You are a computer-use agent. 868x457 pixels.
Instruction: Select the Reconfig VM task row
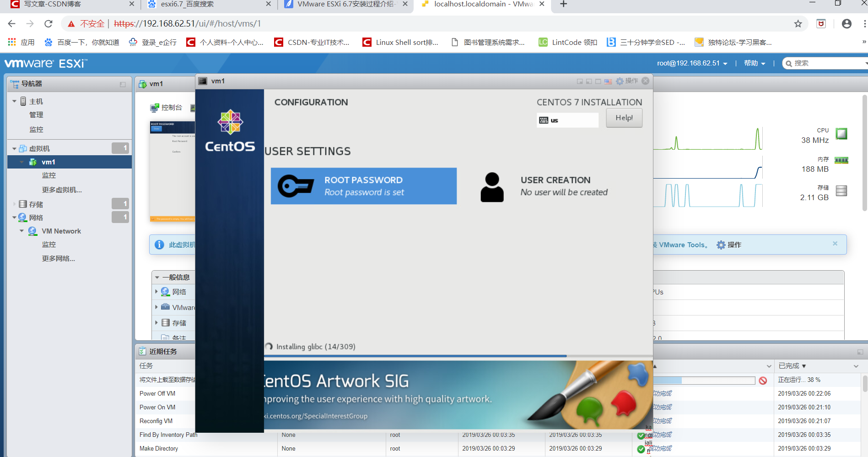[156, 421]
